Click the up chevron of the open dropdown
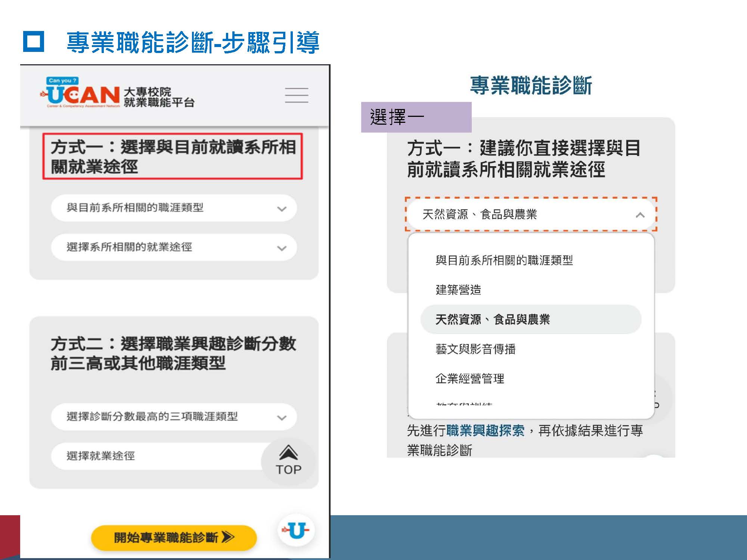 click(x=640, y=215)
